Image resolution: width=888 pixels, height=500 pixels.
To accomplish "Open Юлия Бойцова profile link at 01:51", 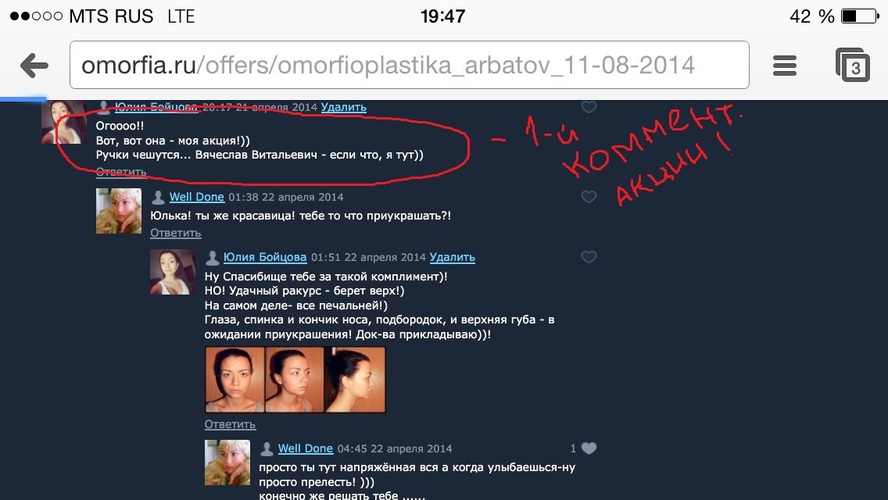I will pos(264,257).
